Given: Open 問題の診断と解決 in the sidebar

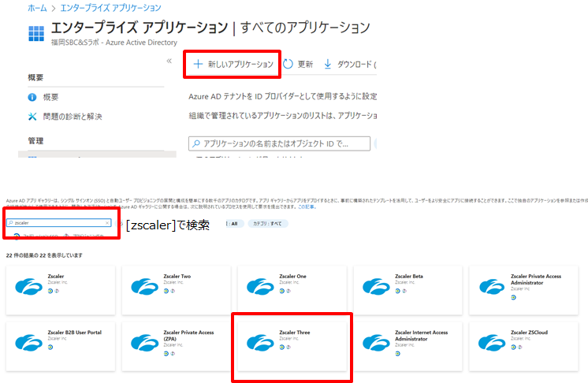Looking at the screenshot, I should click(73, 117).
